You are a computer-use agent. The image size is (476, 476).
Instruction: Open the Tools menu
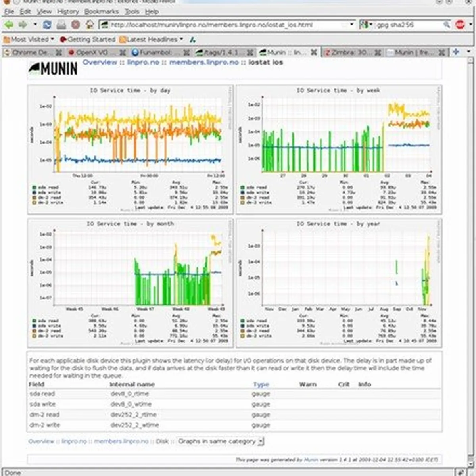pyautogui.click(x=132, y=12)
